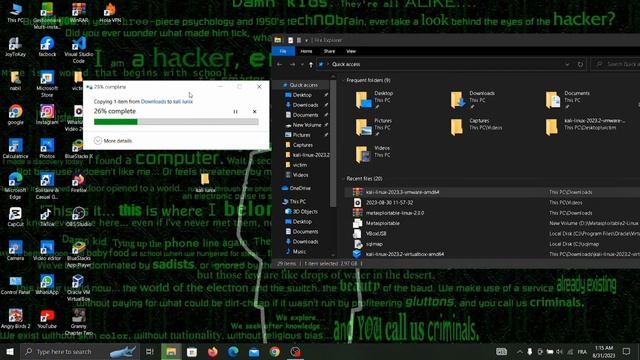Viewport: 640px width, 360px height.
Task: Open the View ribbon tab
Action: click(351, 51)
